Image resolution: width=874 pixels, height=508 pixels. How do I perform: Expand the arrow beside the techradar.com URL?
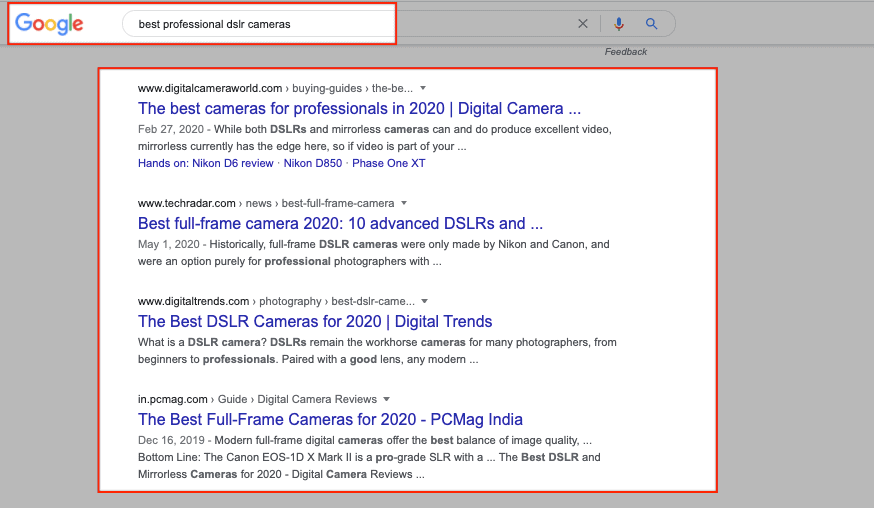[404, 203]
